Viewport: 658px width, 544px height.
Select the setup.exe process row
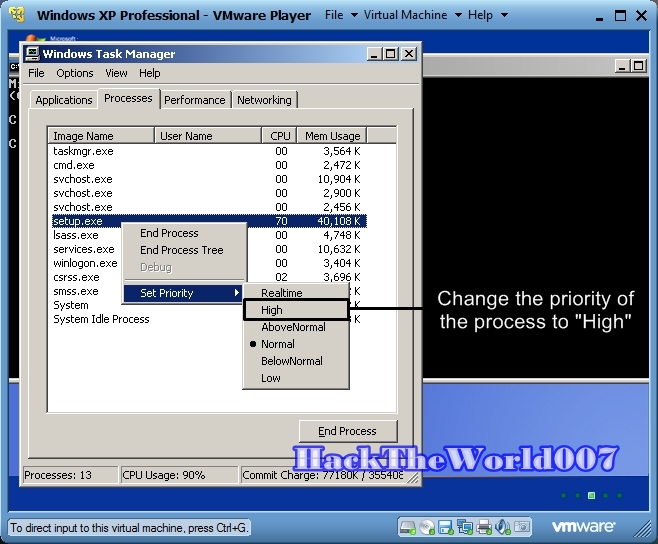(208, 221)
